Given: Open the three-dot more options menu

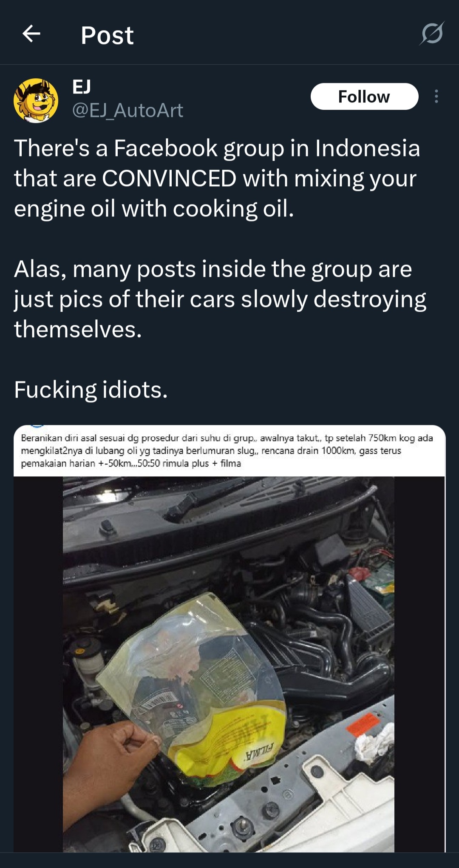Looking at the screenshot, I should [x=436, y=97].
